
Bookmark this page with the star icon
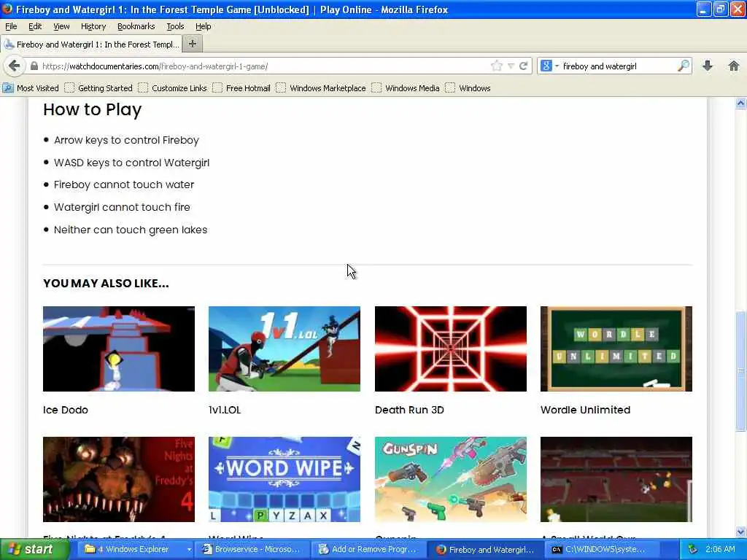(x=496, y=66)
